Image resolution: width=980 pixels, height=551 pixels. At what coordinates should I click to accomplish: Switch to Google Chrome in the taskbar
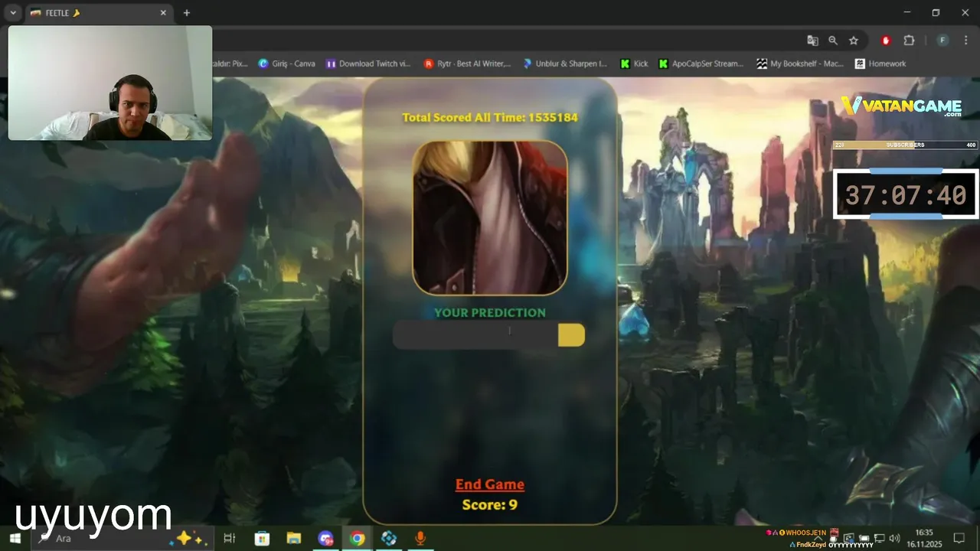click(x=358, y=539)
